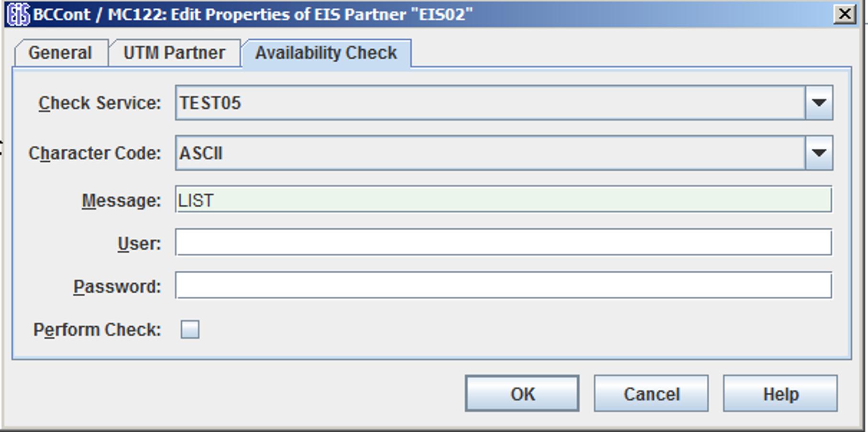Open the Character Code dropdown arrow
The height and width of the screenshot is (432, 868).
click(819, 153)
